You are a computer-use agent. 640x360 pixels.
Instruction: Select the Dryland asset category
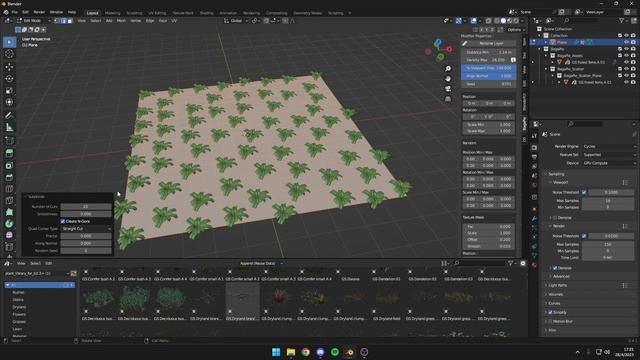[19, 307]
